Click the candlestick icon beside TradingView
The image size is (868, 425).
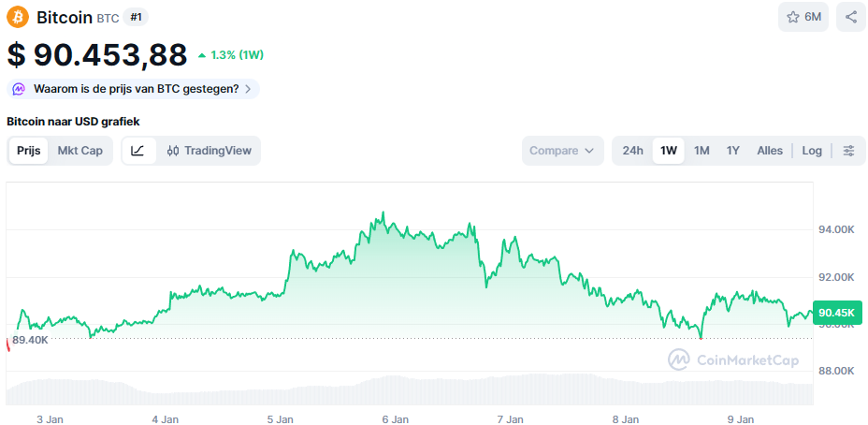(x=173, y=151)
